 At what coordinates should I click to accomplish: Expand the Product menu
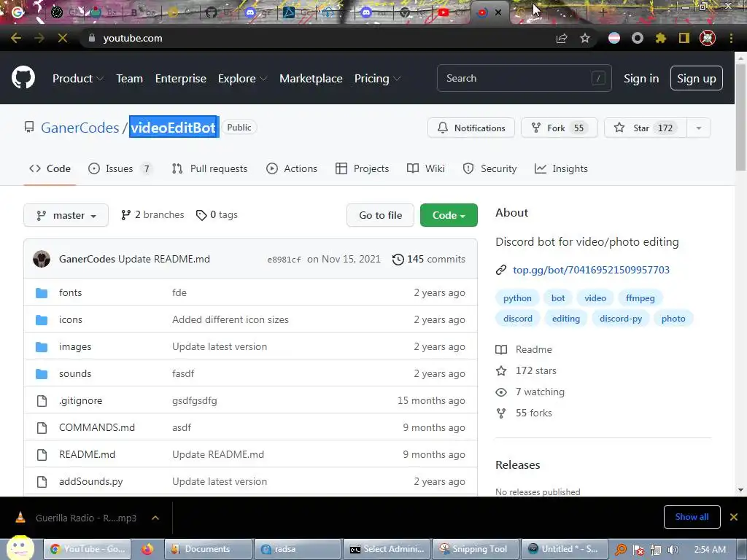[77, 79]
